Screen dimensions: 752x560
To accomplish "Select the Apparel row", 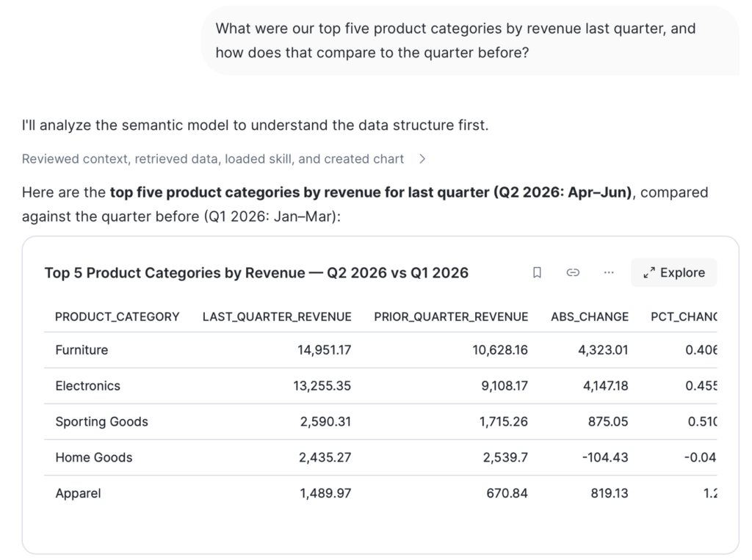I will point(380,493).
